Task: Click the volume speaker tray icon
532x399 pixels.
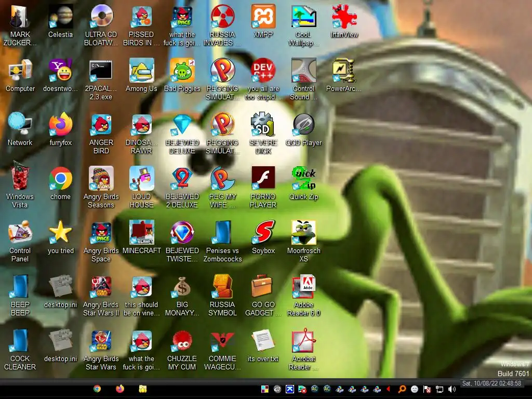Action: 452,389
